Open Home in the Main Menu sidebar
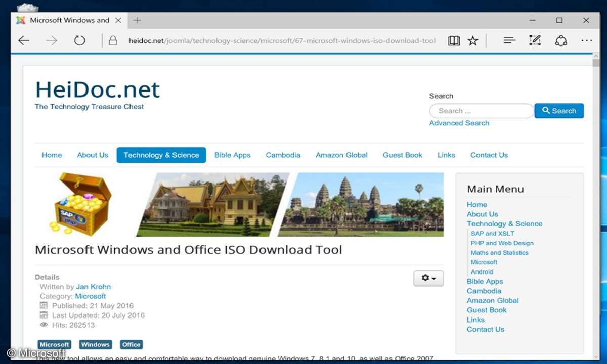The width and height of the screenshot is (607, 364). 477,205
